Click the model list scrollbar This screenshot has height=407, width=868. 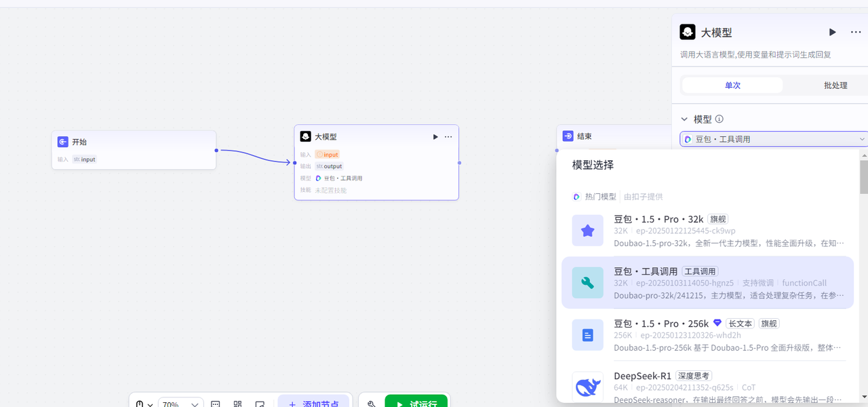point(863,176)
